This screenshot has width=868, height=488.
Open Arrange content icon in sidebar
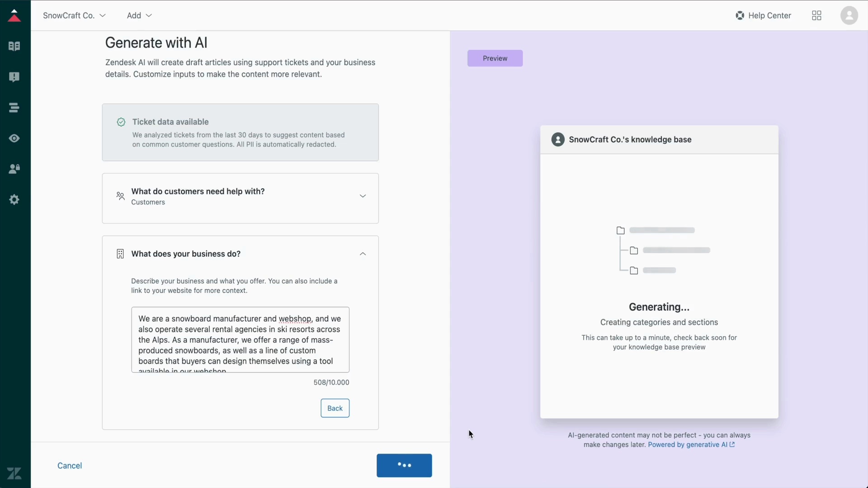[x=14, y=108]
